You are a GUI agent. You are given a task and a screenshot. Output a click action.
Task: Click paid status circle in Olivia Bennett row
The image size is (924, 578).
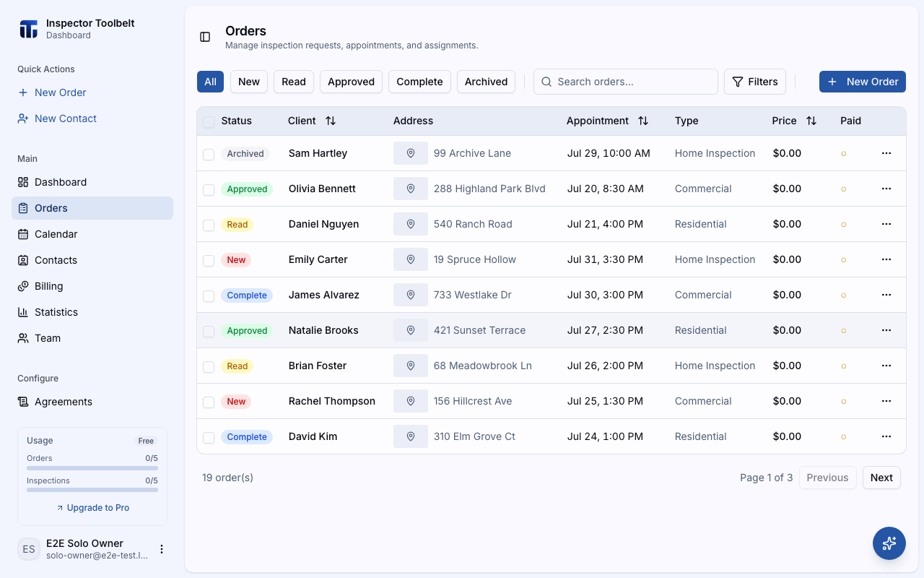(x=844, y=189)
